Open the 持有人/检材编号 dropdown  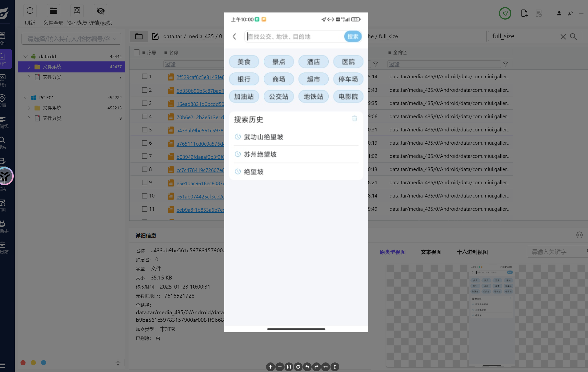pyautogui.click(x=71, y=39)
